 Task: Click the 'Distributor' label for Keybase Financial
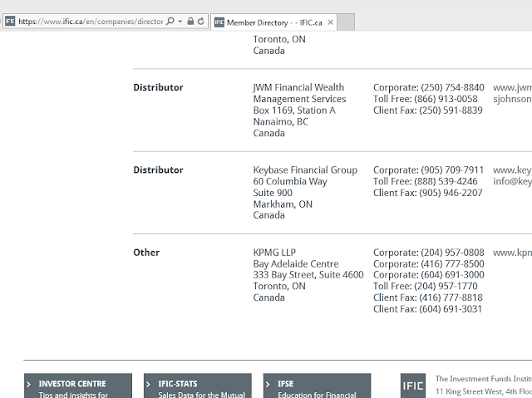click(x=158, y=170)
